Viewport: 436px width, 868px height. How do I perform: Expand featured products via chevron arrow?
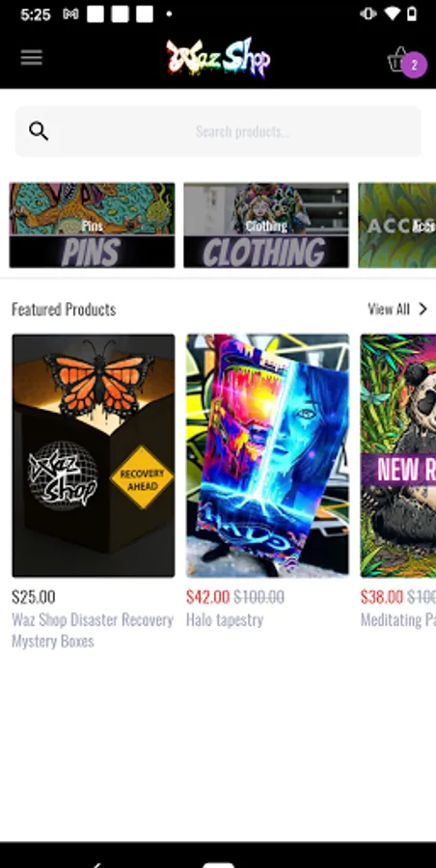422,309
